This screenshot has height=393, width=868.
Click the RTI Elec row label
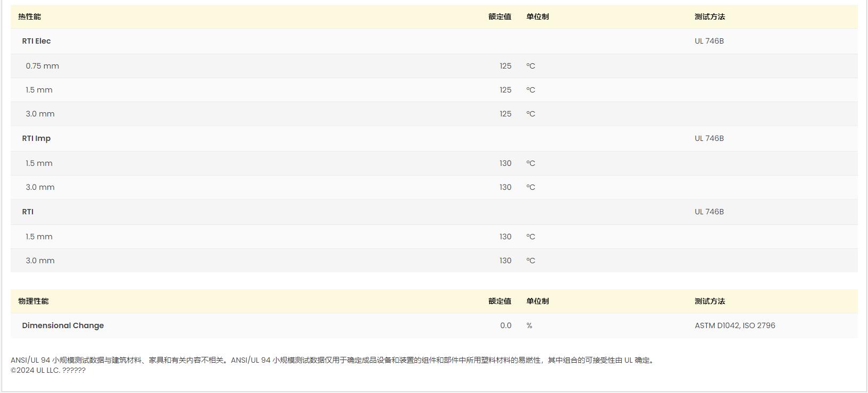coord(36,41)
